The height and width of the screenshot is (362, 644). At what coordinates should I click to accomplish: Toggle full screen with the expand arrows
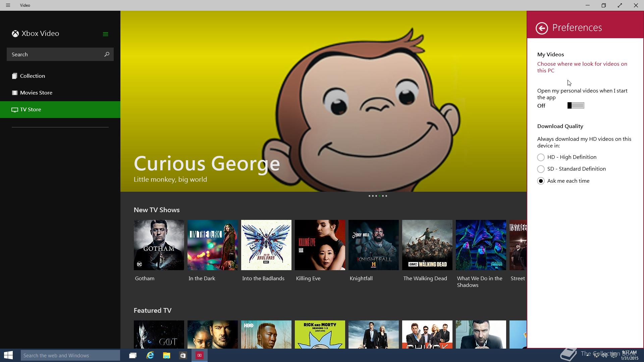click(620, 5)
